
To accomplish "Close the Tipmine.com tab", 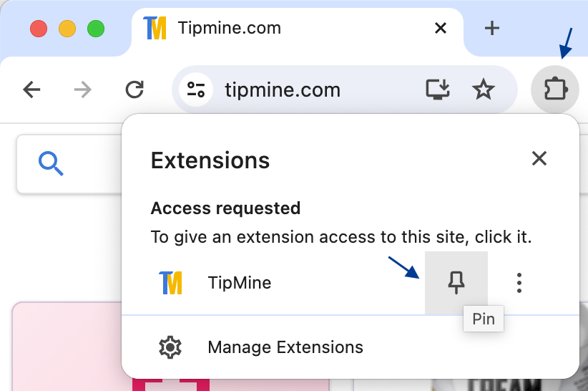I will point(441,29).
